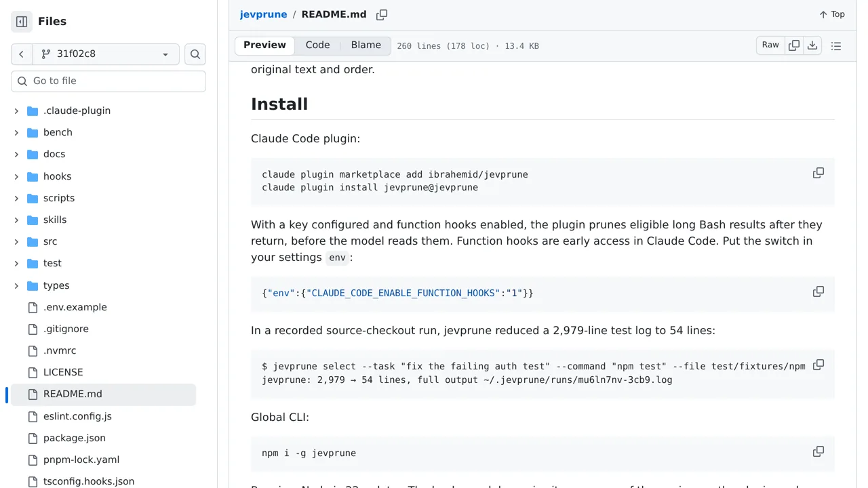Expand the scripts folder chevron
The height and width of the screenshot is (488, 868).
pos(16,198)
